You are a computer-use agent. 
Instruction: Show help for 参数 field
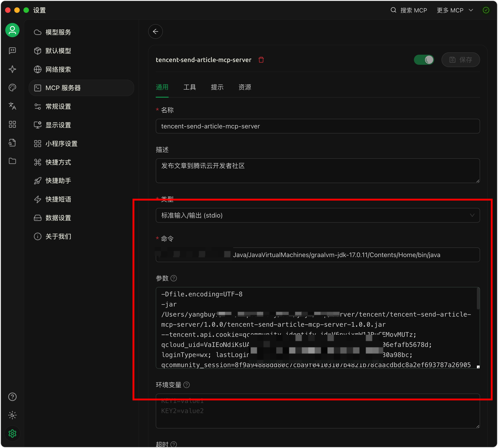tap(174, 278)
